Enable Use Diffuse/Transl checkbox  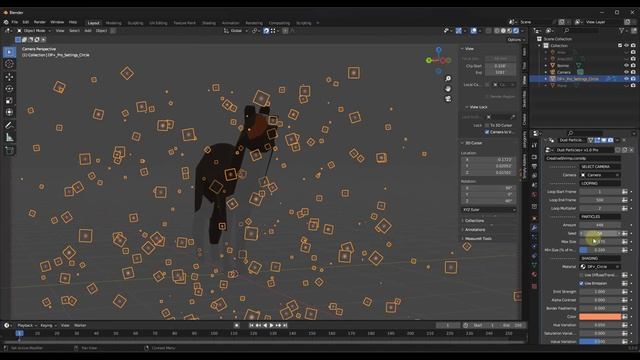(582, 275)
